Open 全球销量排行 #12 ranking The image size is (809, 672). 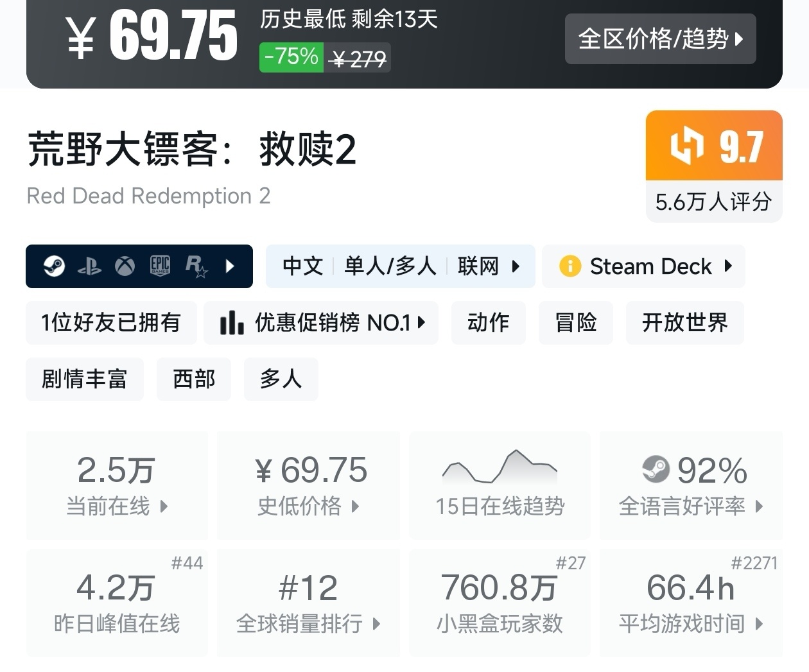(308, 602)
